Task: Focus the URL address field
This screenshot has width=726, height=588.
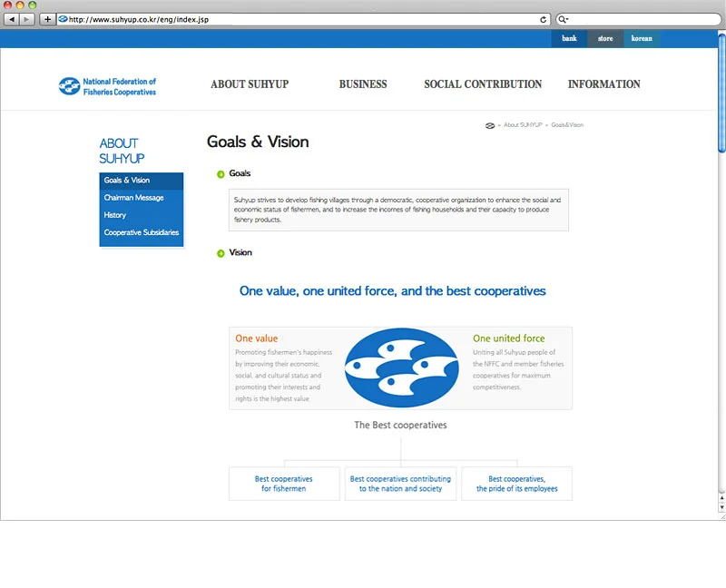Action: pos(303,19)
